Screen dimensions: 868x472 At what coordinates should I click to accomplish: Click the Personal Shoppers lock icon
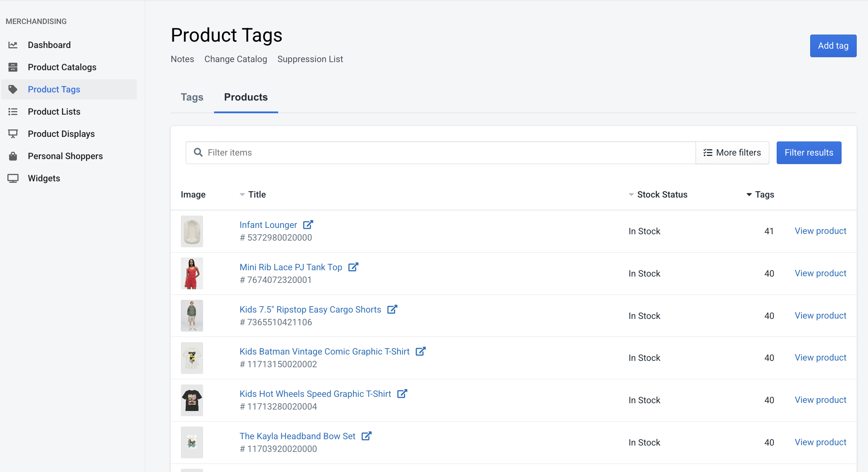click(x=13, y=156)
